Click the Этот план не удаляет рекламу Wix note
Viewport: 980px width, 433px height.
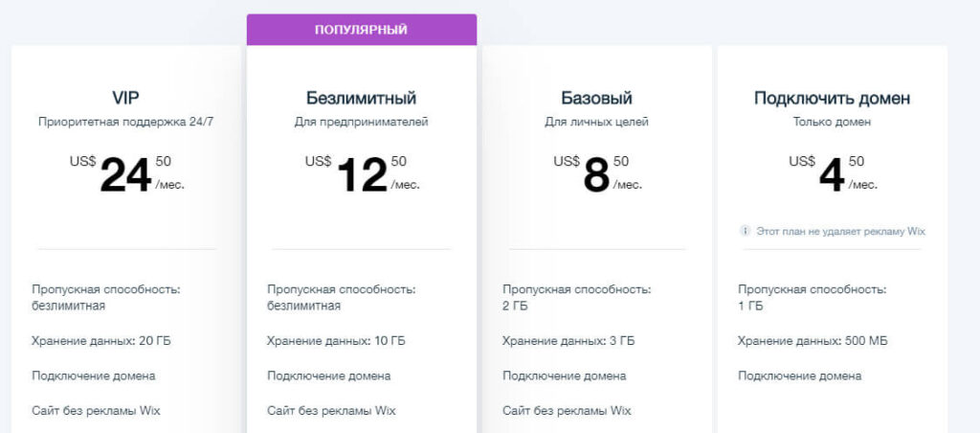[x=839, y=231]
